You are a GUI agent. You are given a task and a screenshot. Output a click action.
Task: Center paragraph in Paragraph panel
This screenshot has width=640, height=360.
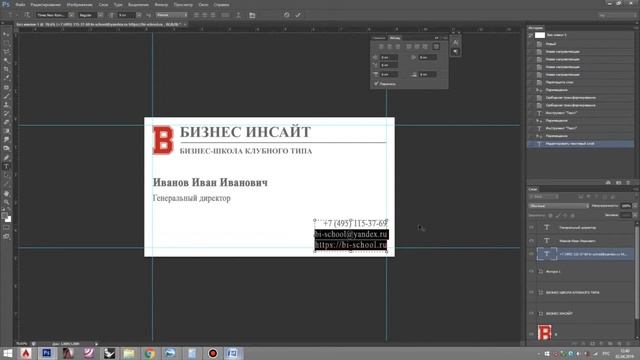pyautogui.click(x=389, y=47)
